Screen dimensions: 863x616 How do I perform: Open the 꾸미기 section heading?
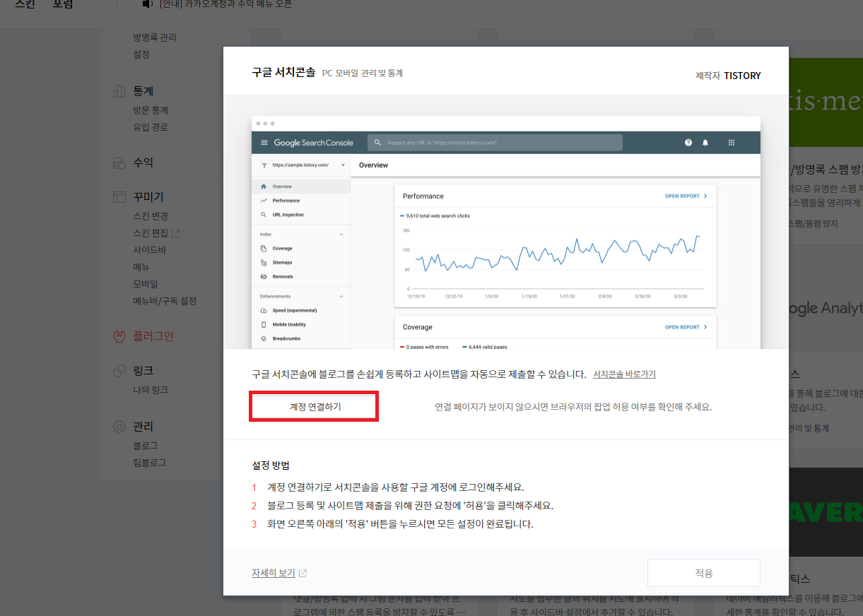click(148, 197)
